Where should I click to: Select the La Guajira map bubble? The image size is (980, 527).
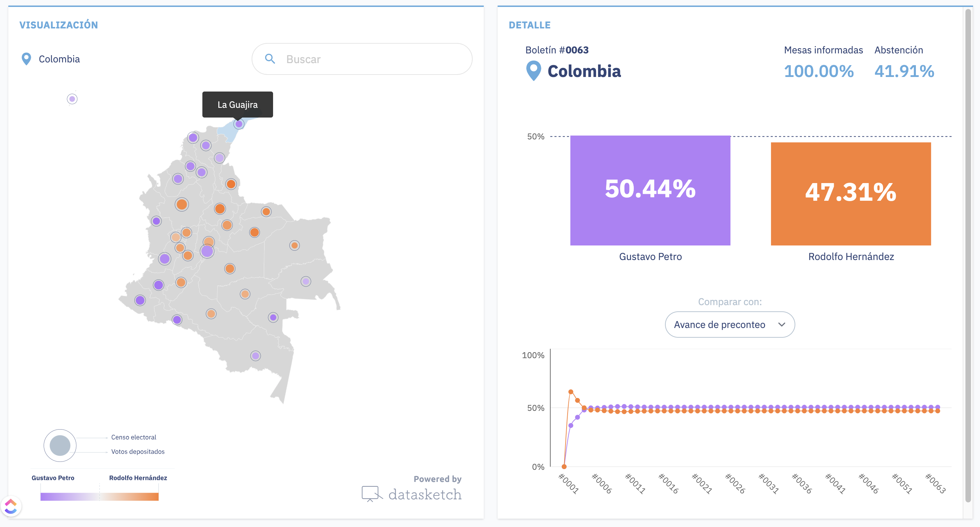pyautogui.click(x=238, y=124)
